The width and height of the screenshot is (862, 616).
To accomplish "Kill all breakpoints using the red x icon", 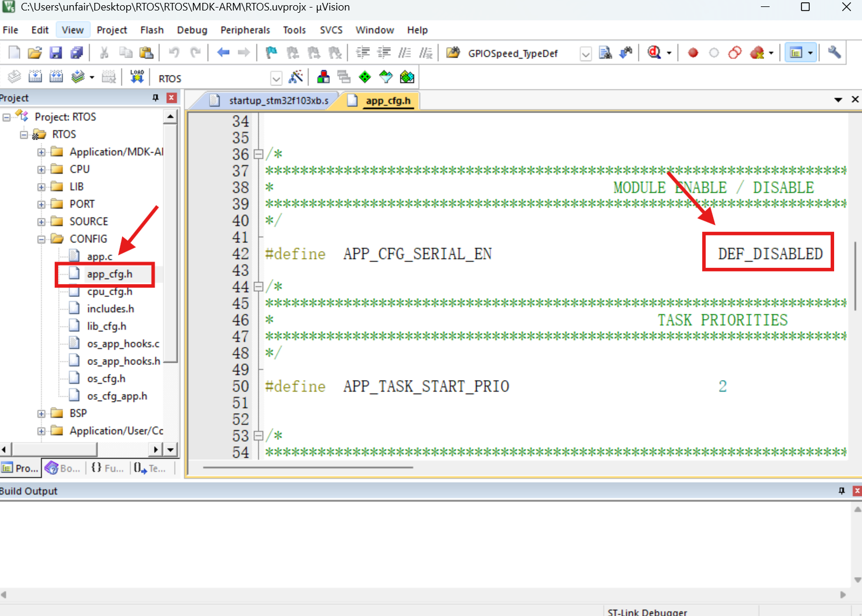I will coord(757,53).
